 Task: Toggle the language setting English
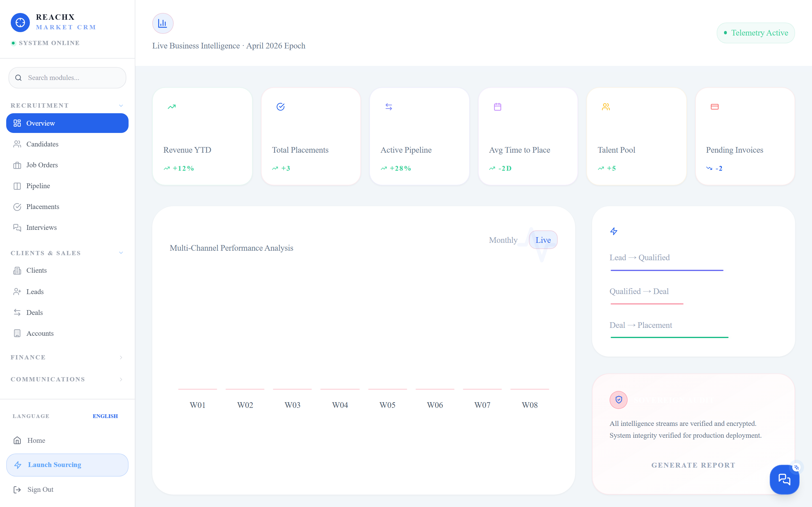(x=105, y=416)
